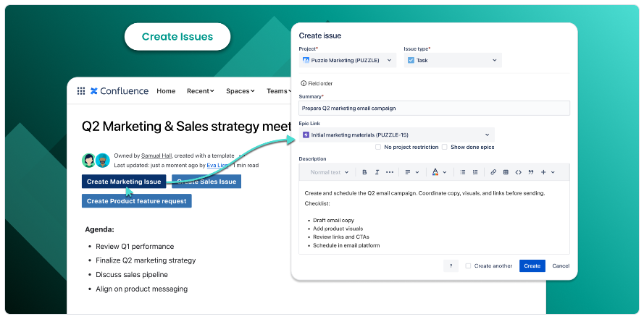Open the Teams menu in Confluence
The width and height of the screenshot is (644, 319).
278,91
